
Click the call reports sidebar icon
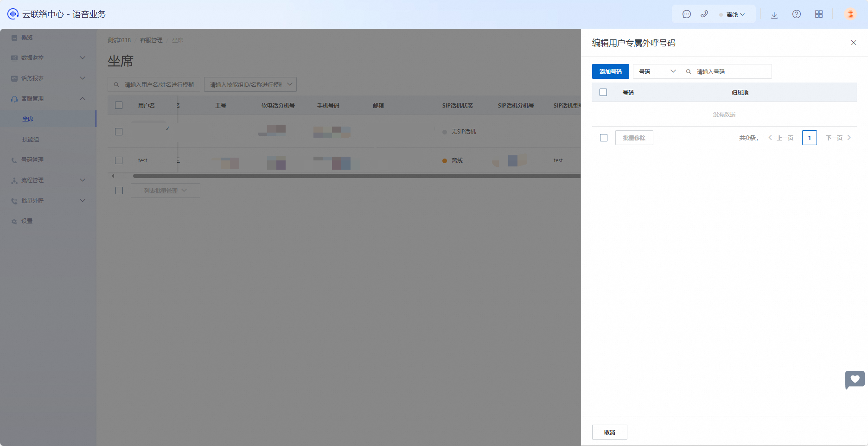[14, 78]
